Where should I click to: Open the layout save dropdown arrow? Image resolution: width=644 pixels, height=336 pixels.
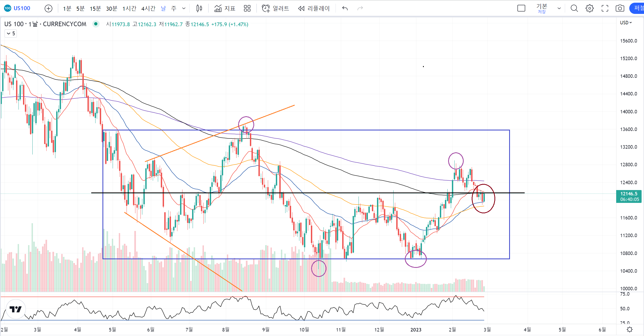point(559,9)
